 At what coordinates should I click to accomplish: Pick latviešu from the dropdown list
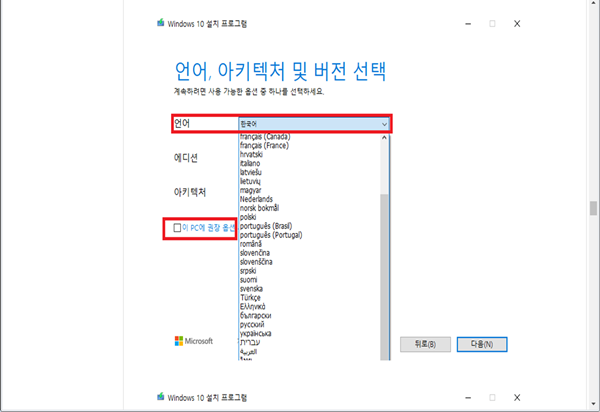pos(251,172)
